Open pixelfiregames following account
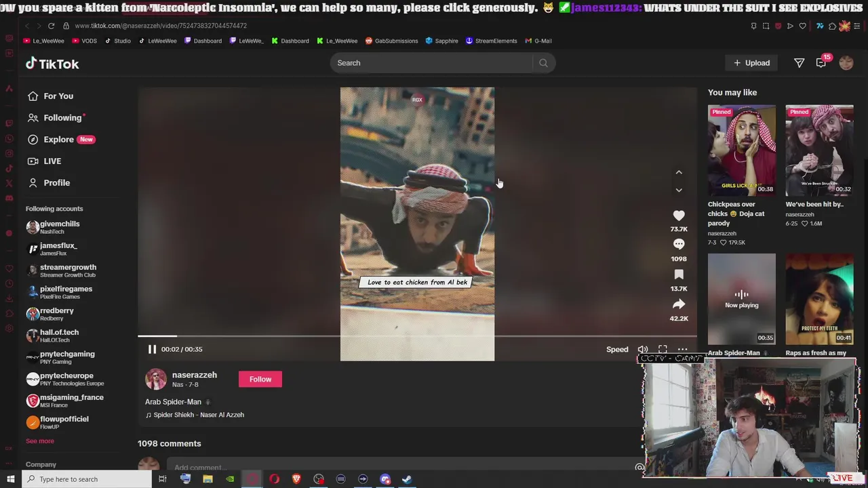868x488 pixels. 59,293
